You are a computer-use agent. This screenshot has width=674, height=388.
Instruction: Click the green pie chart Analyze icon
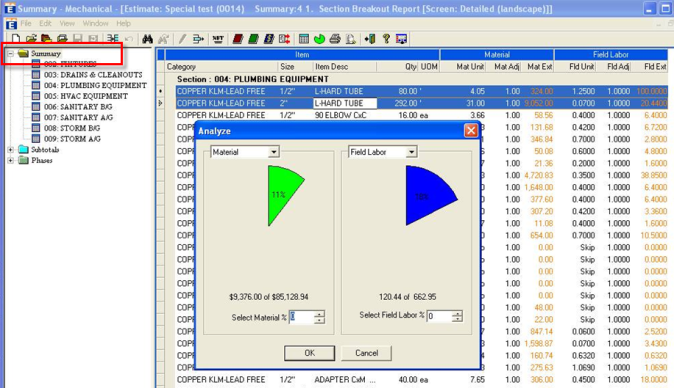click(x=319, y=39)
